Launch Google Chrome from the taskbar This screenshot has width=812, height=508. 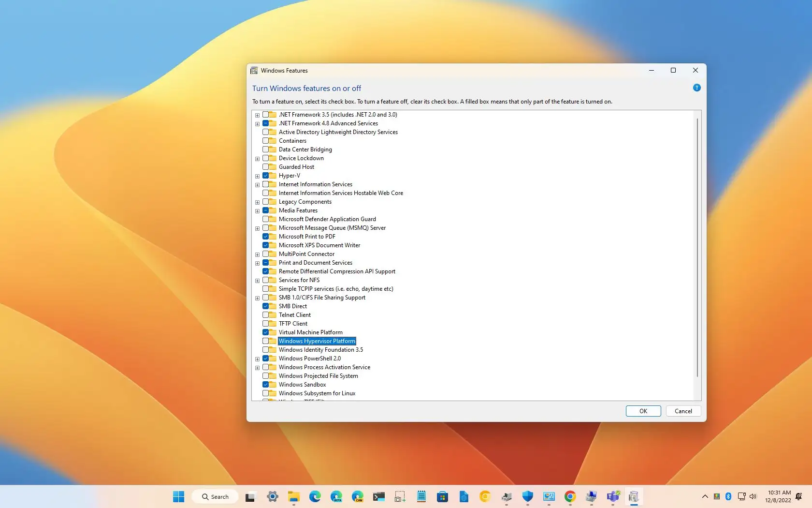tap(570, 496)
